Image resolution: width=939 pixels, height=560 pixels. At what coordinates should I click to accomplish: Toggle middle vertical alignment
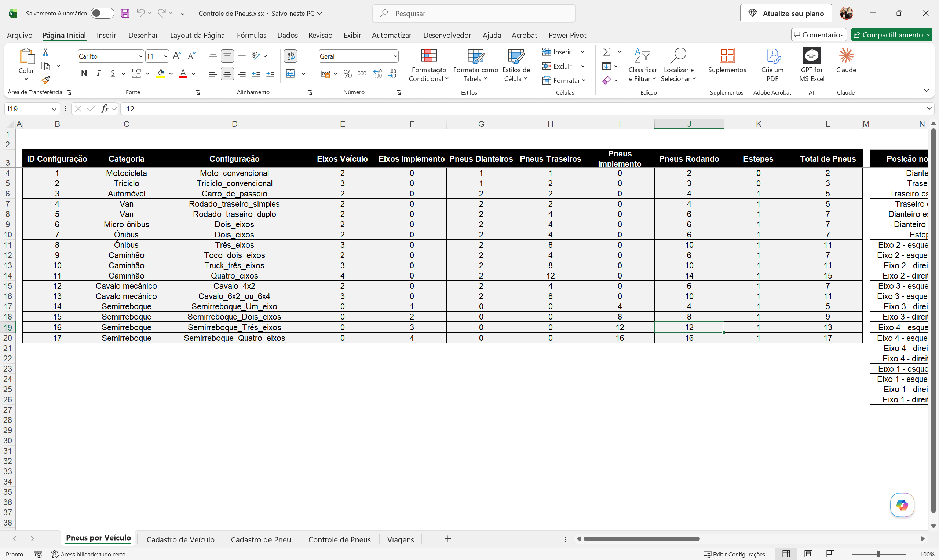coord(227,56)
